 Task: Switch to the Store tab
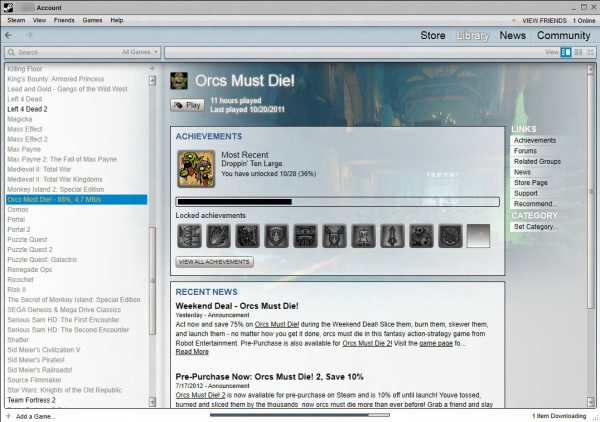click(x=433, y=36)
